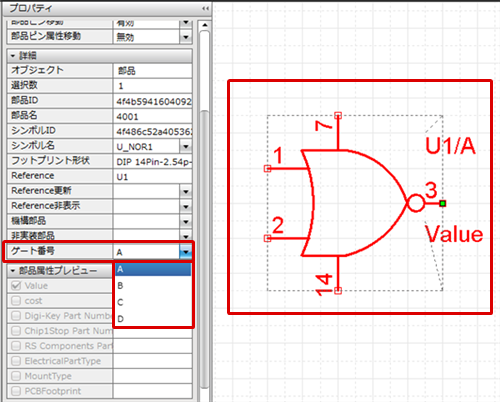Viewport: 500px width, 402px height.
Task: Enable the cost attribute checkbox
Action: [x=16, y=301]
